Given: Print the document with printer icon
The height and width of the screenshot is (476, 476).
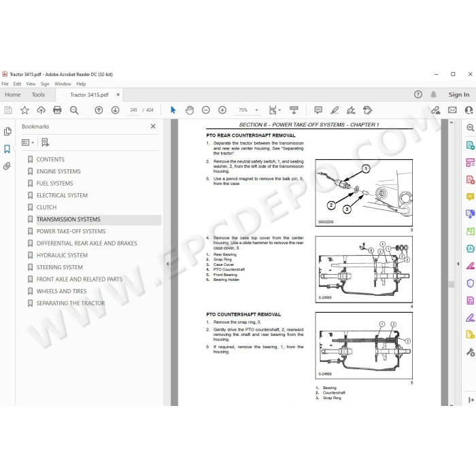Looking at the screenshot, I should (57, 110).
